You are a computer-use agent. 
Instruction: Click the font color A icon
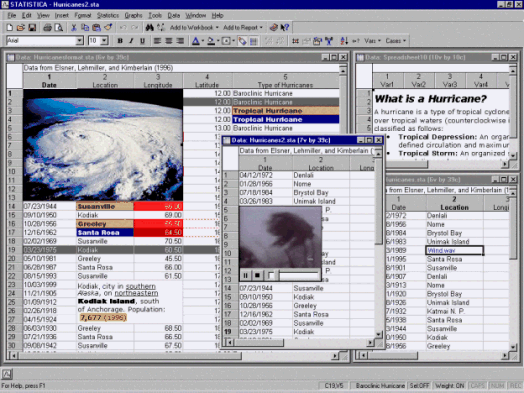[196, 41]
